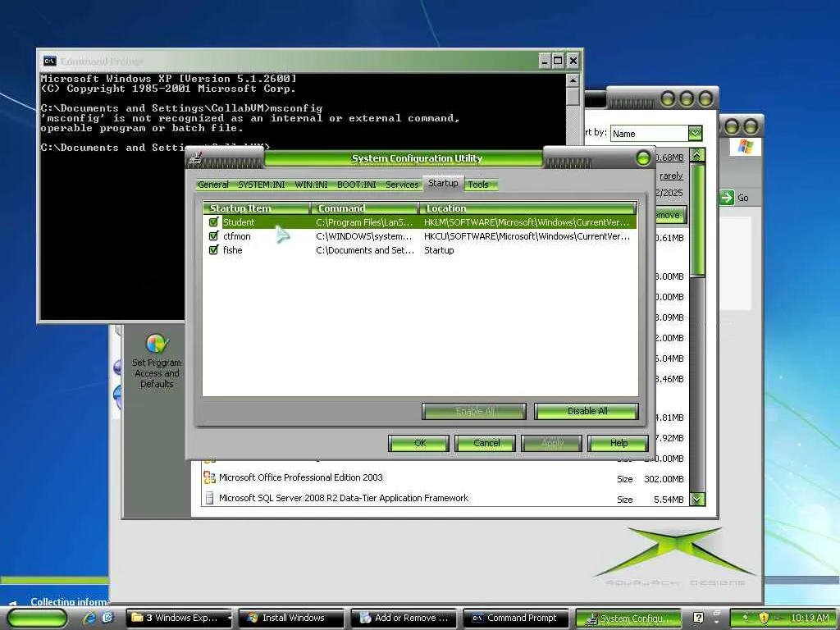Select the ctfmon row name
The width and height of the screenshot is (840, 630).
[237, 235]
